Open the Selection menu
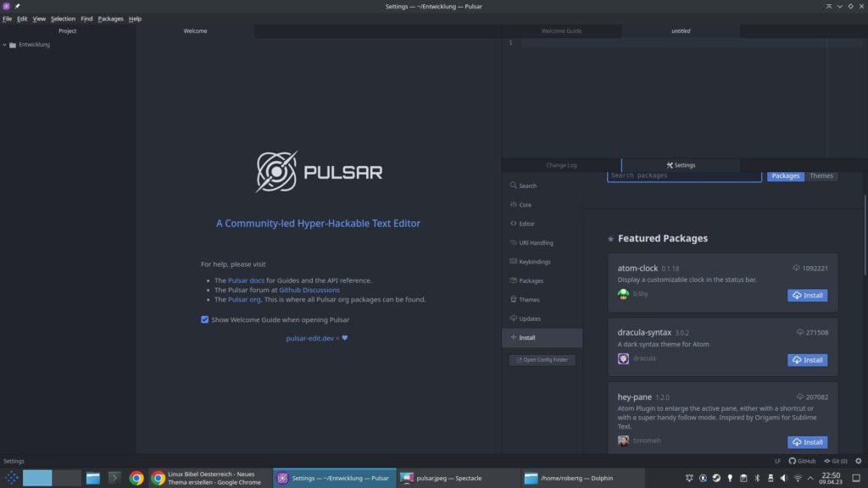This screenshot has width=868, height=488. 63,19
